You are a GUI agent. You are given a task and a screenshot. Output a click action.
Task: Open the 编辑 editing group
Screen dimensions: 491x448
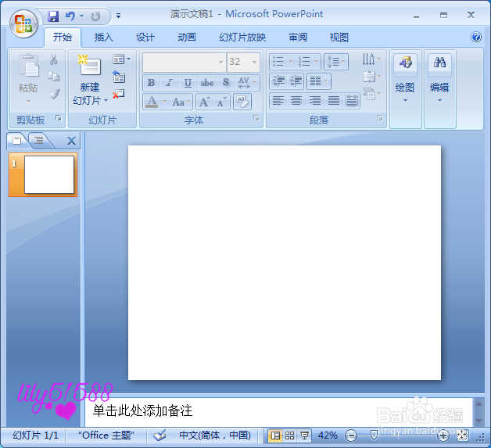pos(439,89)
